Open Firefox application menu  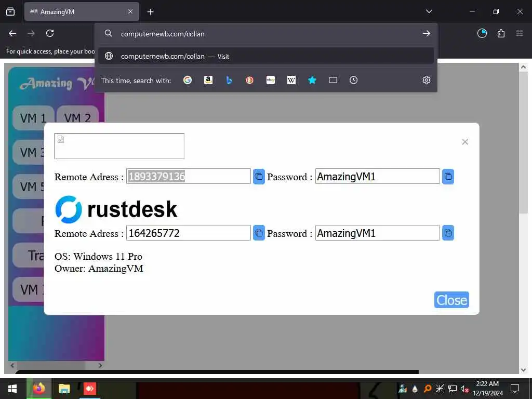tap(520, 33)
